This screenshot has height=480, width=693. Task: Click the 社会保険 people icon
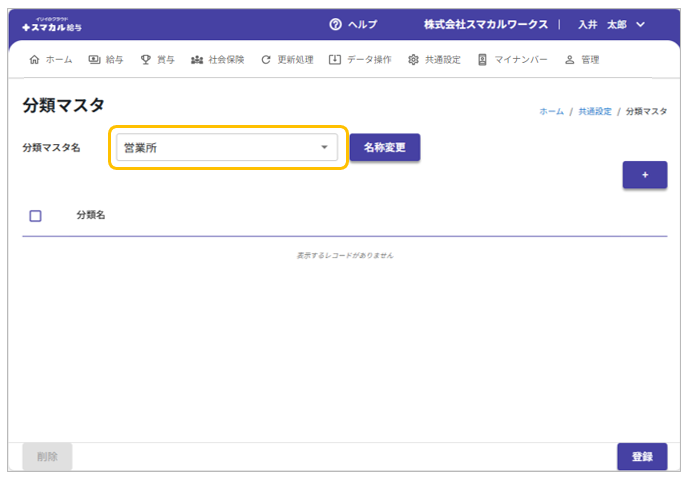[x=197, y=60]
